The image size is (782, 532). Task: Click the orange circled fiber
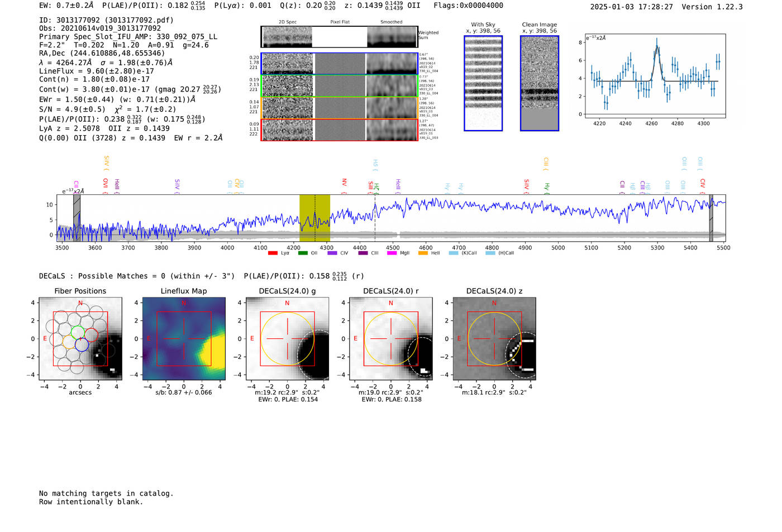[x=69, y=342]
